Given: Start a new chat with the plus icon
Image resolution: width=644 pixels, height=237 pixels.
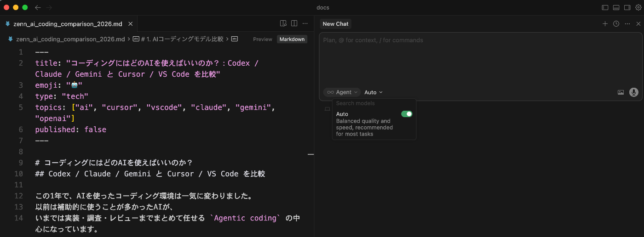Looking at the screenshot, I should [x=605, y=24].
